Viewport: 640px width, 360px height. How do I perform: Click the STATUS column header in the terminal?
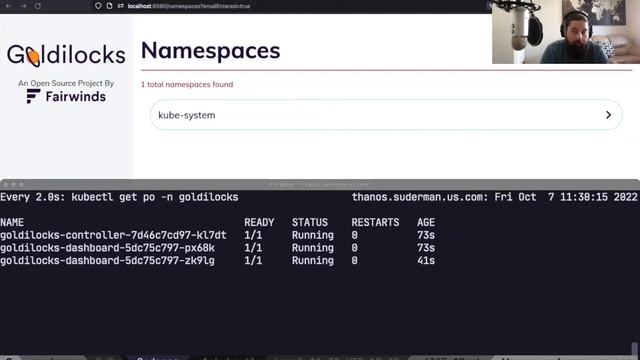[310, 222]
